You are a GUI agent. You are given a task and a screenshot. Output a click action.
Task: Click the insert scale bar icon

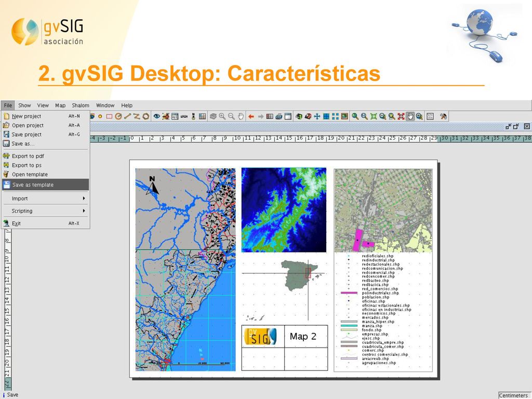pos(184,116)
